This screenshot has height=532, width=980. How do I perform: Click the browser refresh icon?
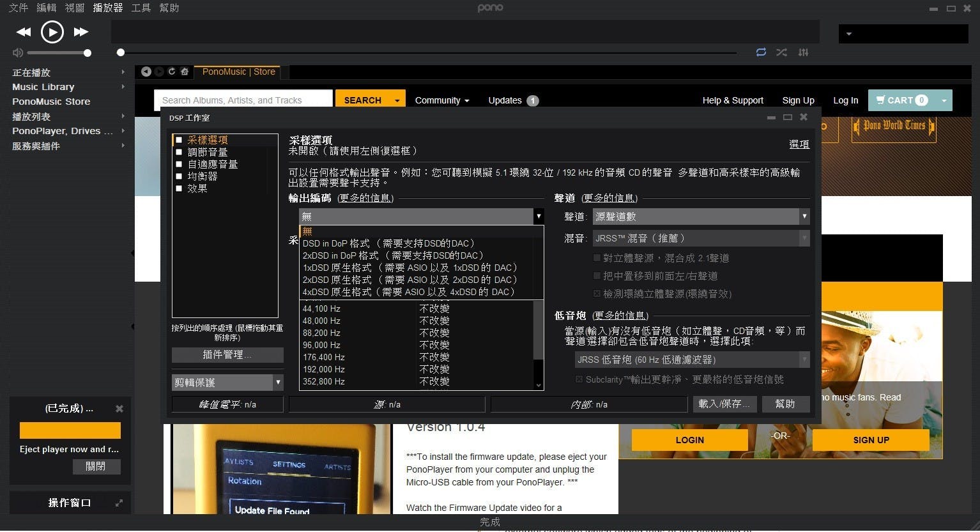click(172, 72)
